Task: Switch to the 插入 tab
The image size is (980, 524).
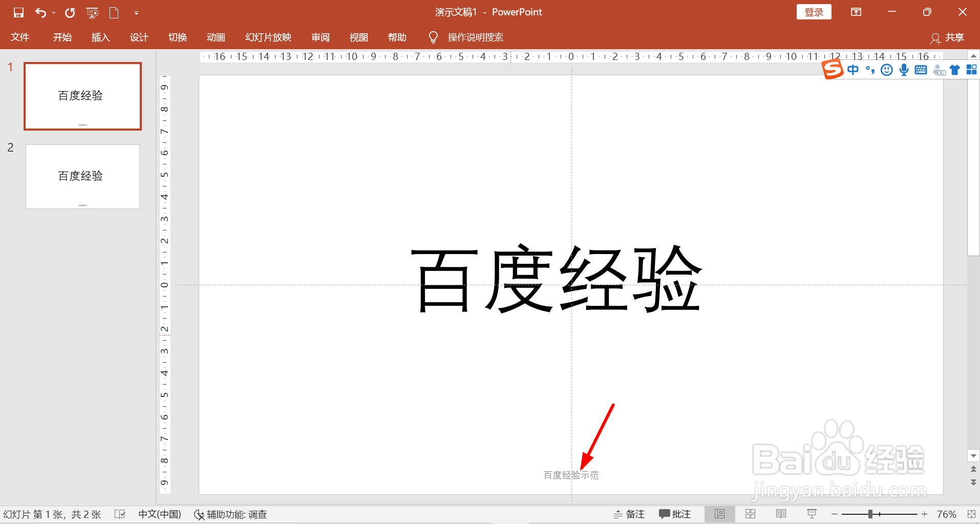Action: pyautogui.click(x=100, y=37)
